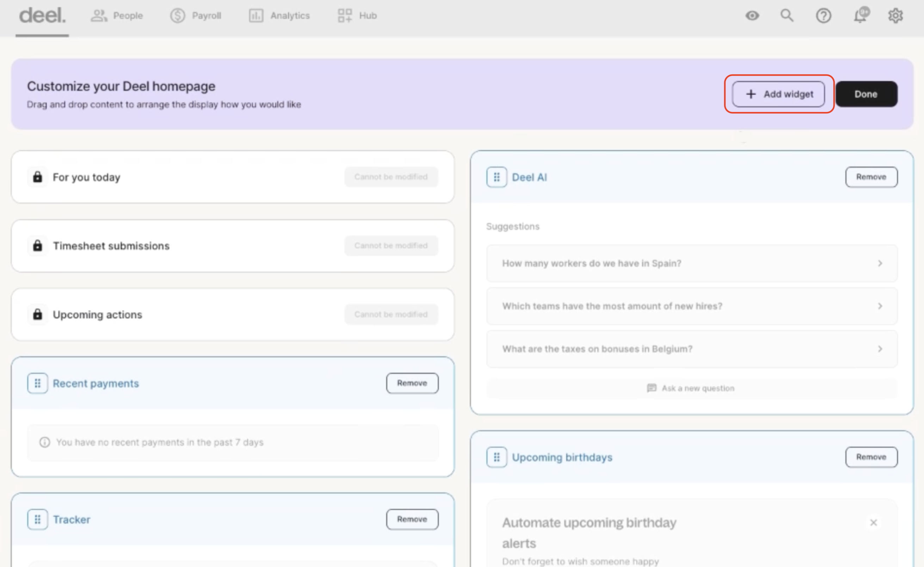924x567 pixels.
Task: Remove the Upcoming birthdays widget
Action: click(x=871, y=457)
